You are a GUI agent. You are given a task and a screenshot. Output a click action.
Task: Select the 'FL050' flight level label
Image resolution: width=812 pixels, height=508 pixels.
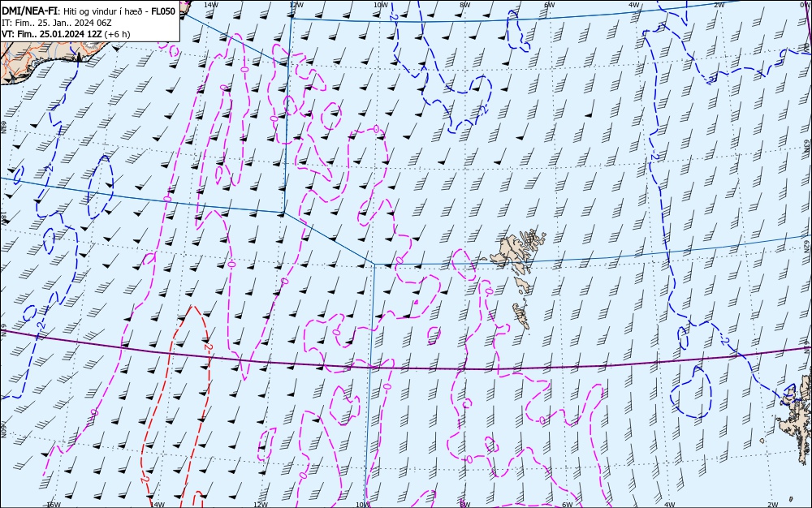click(163, 11)
